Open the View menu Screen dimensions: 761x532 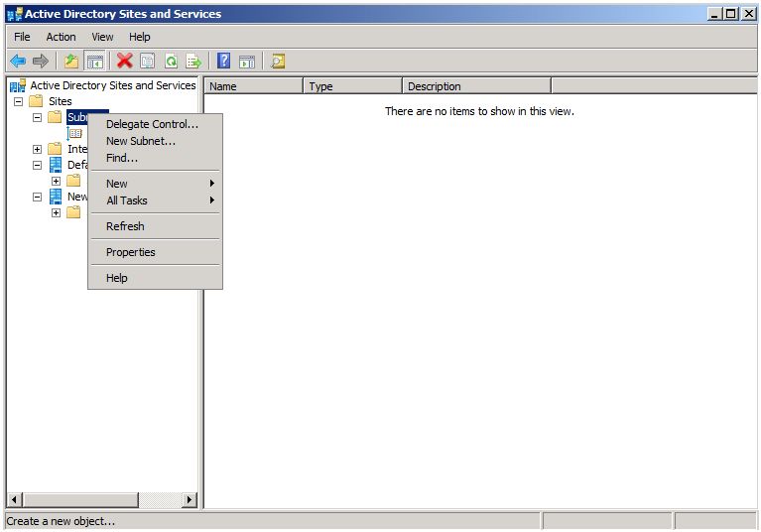[x=102, y=37]
